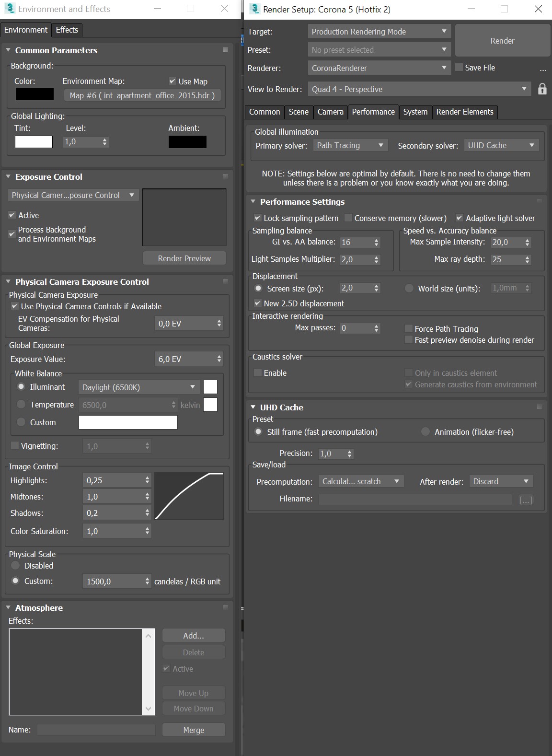
Task: Open the Target rendering mode dropdown
Action: (x=379, y=32)
